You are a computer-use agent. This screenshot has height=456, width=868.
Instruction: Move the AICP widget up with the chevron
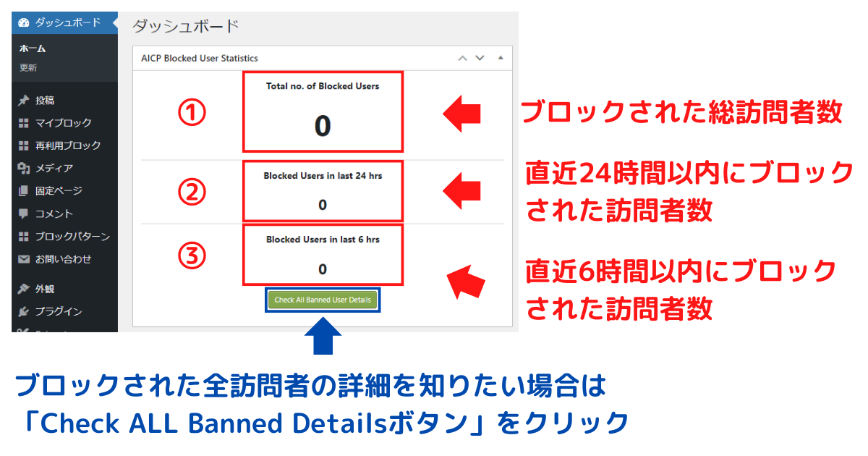click(x=461, y=58)
